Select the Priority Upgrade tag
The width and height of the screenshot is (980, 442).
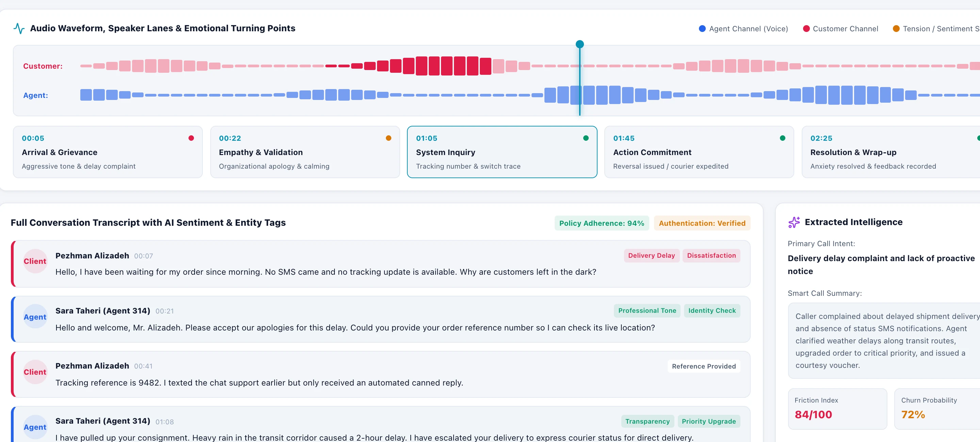click(709, 421)
